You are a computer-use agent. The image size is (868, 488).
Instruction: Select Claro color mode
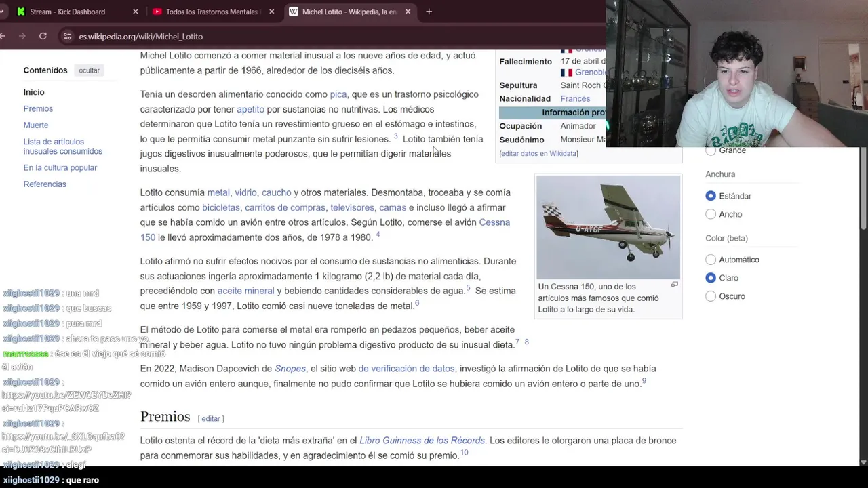tap(711, 278)
